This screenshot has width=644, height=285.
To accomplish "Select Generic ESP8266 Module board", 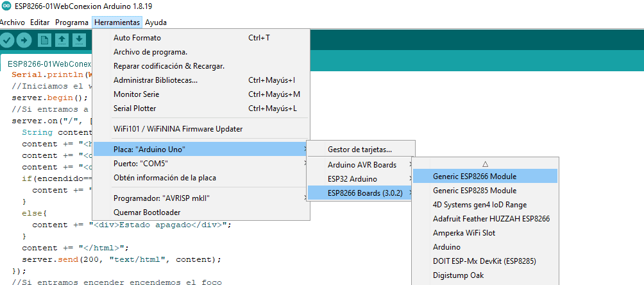I will pyautogui.click(x=485, y=176).
